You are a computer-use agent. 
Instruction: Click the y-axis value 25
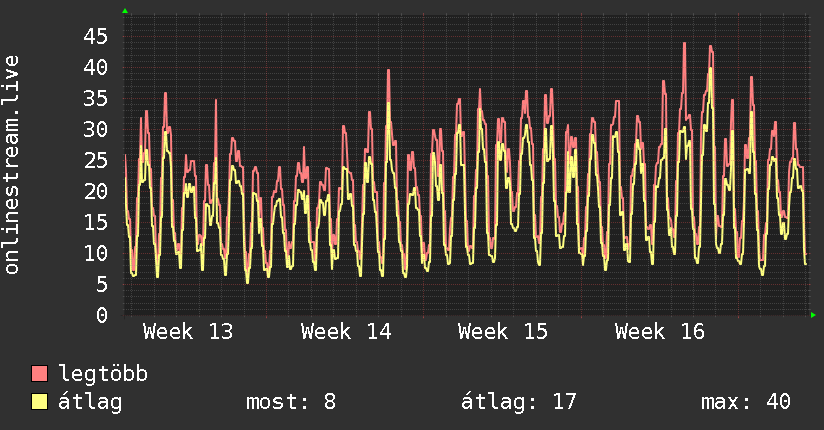[x=95, y=160]
